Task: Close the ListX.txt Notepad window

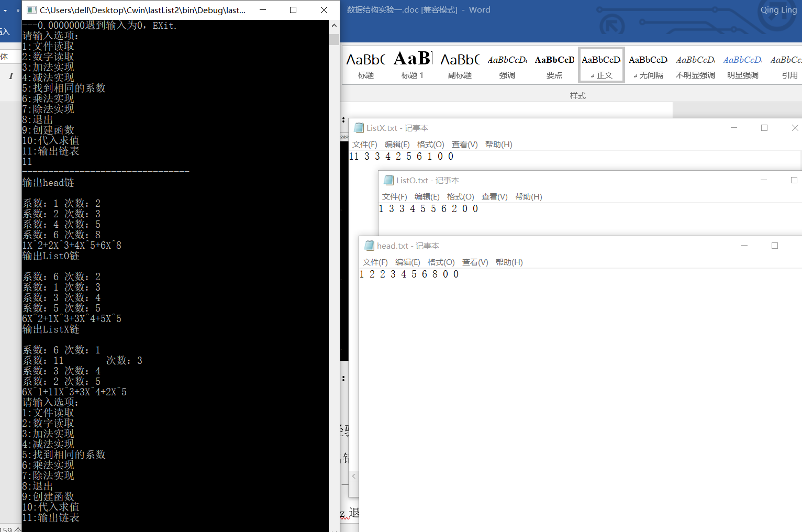Action: click(x=795, y=128)
